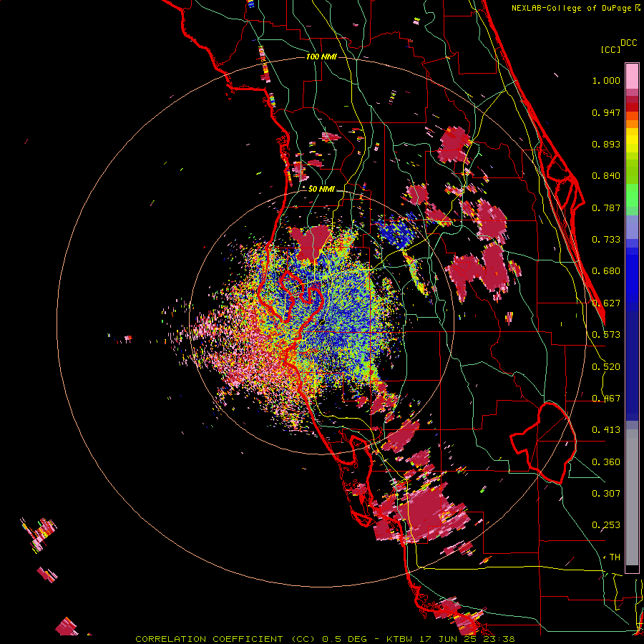Click the 0.733 scale value

point(606,240)
